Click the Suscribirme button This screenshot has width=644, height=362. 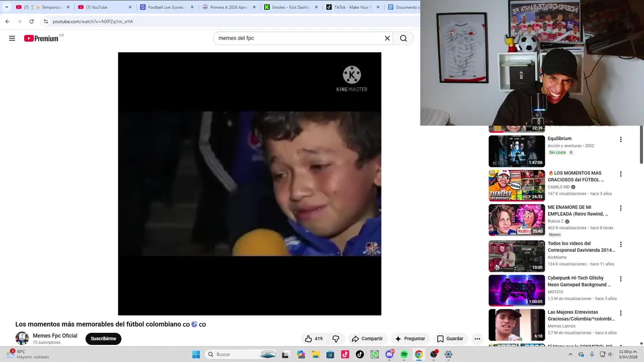(103, 338)
